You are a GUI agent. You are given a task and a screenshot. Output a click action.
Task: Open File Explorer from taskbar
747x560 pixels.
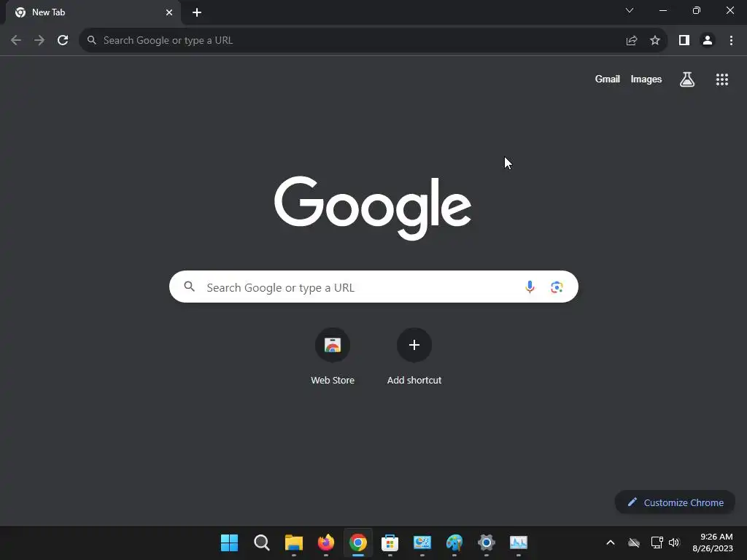click(293, 542)
